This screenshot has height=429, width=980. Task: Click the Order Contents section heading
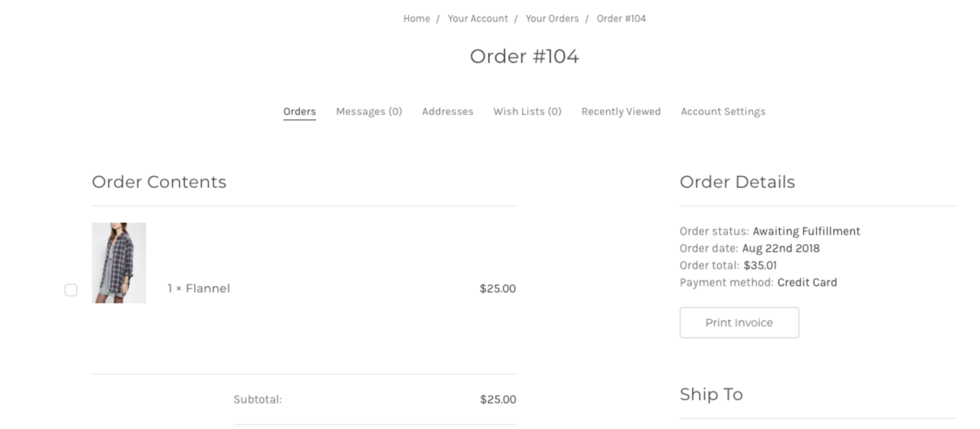click(159, 181)
